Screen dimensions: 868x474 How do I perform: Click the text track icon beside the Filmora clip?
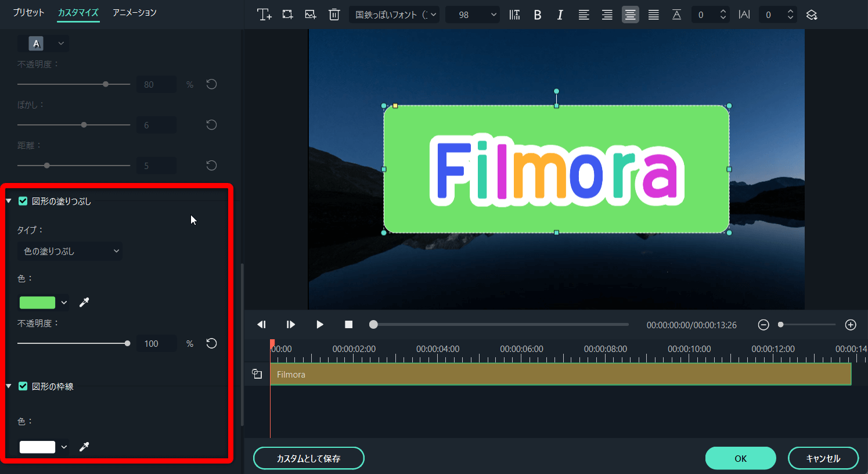point(257,374)
